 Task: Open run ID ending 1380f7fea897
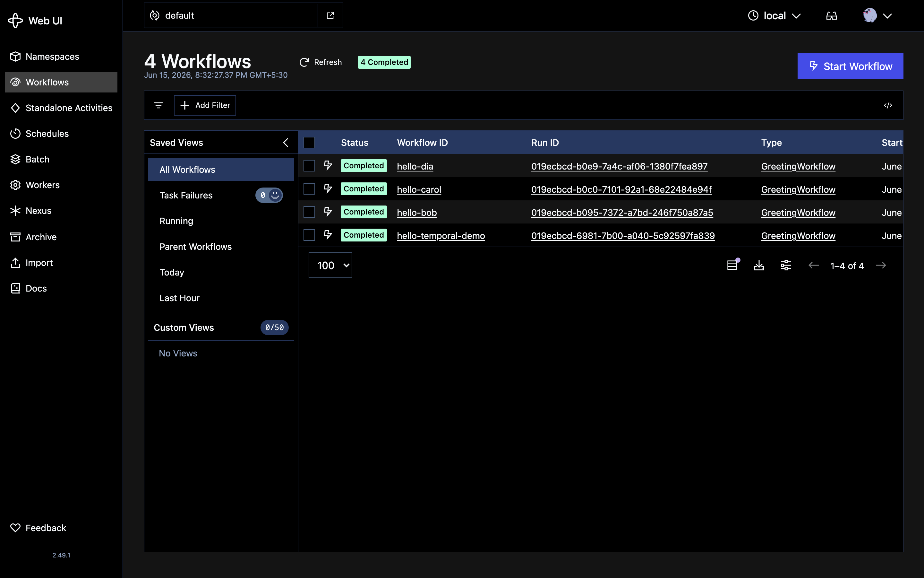point(619,166)
